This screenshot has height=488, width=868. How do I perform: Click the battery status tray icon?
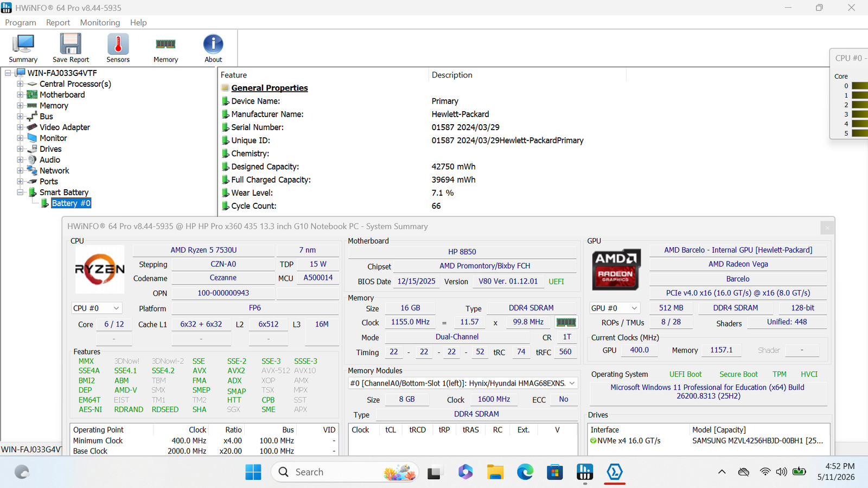pyautogui.click(x=799, y=472)
